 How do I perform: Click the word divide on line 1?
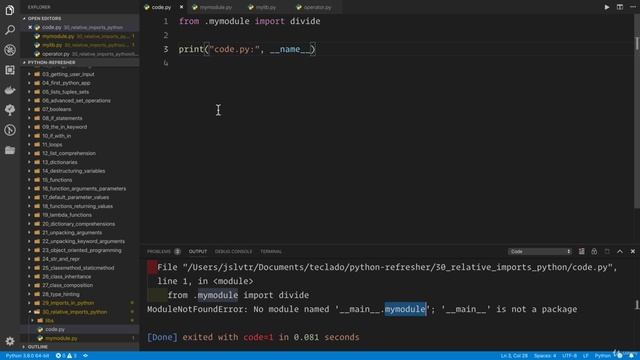305,21
